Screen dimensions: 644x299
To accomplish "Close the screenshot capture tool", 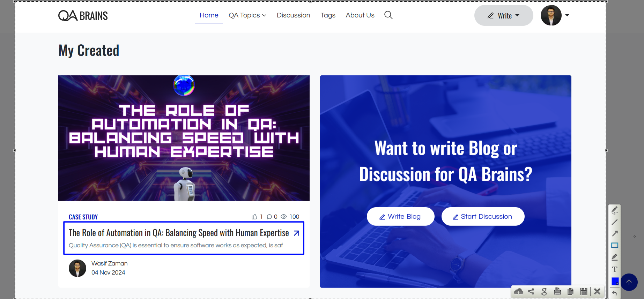I will pyautogui.click(x=597, y=291).
